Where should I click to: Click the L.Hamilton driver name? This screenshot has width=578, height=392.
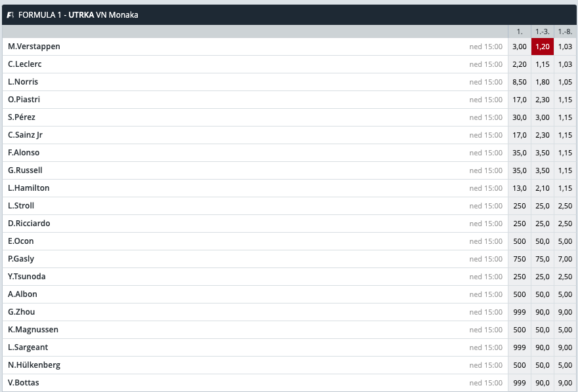[x=29, y=188]
